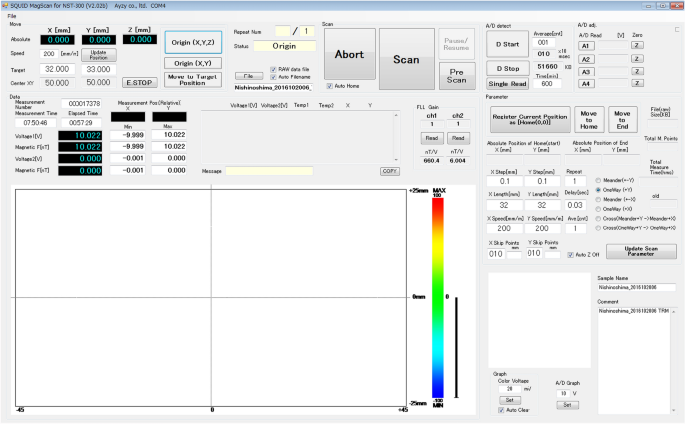Hit the E.STOP emergency stop button
The image size is (685, 424).
139,82
